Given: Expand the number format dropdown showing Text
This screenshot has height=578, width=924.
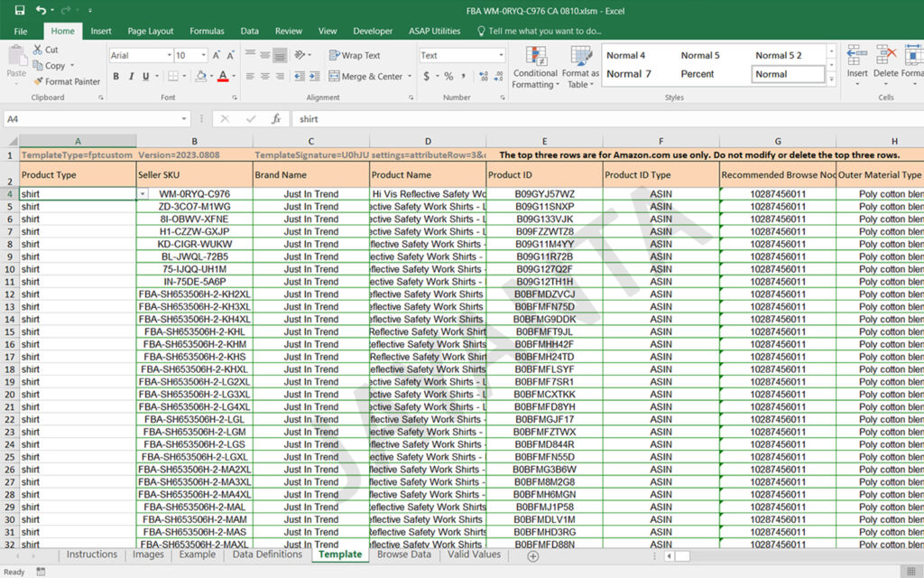Looking at the screenshot, I should click(501, 55).
